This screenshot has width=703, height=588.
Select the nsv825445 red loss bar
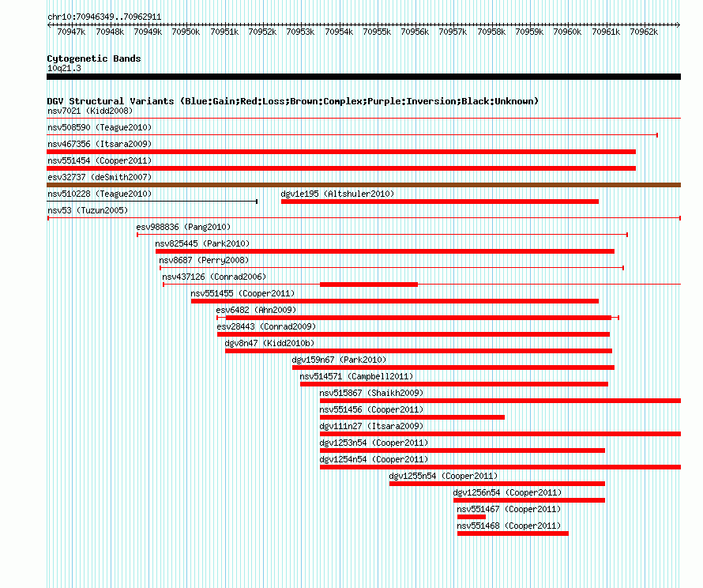(x=385, y=251)
